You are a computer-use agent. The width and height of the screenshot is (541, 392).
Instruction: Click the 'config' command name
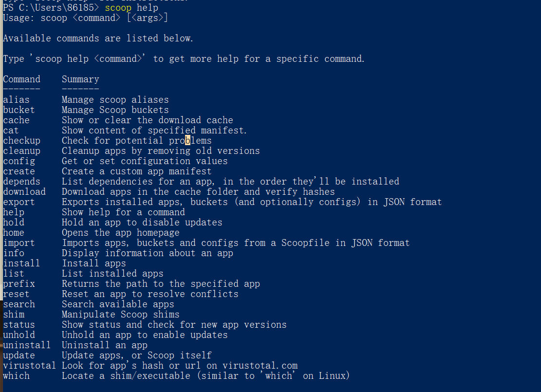pyautogui.click(x=19, y=161)
